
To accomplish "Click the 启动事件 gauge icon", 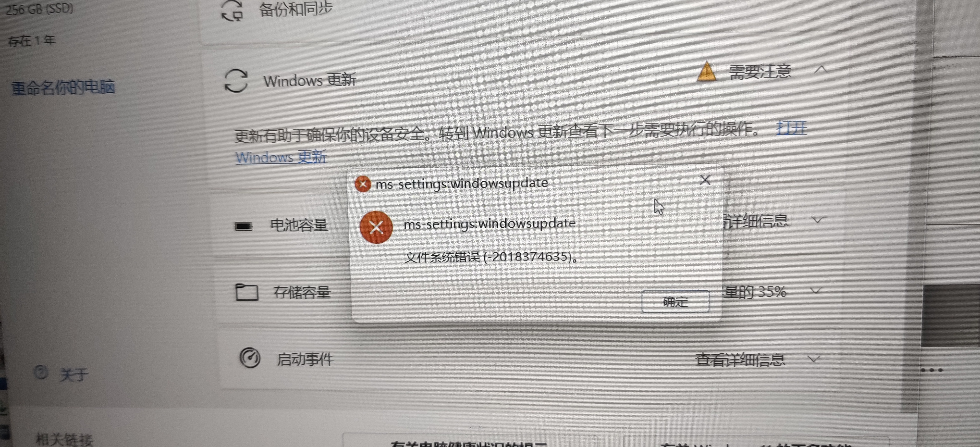I will [250, 358].
